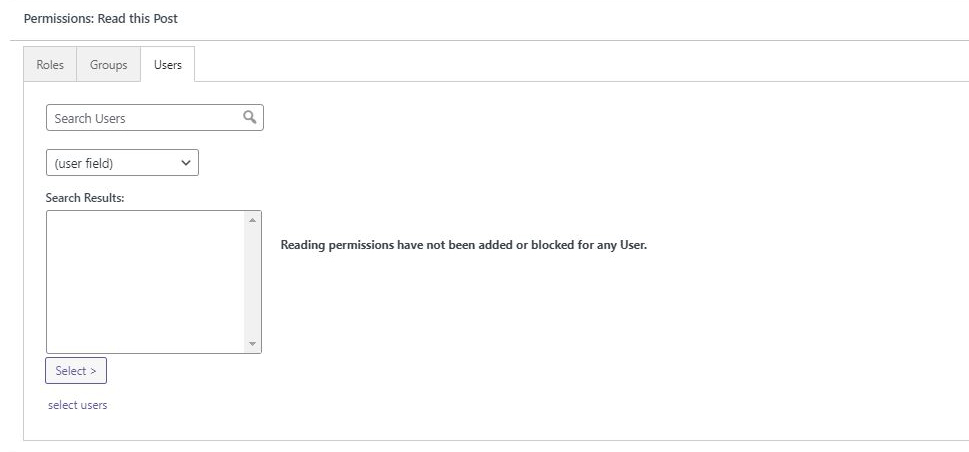
Task: Select the Users tab
Action: [x=167, y=64]
